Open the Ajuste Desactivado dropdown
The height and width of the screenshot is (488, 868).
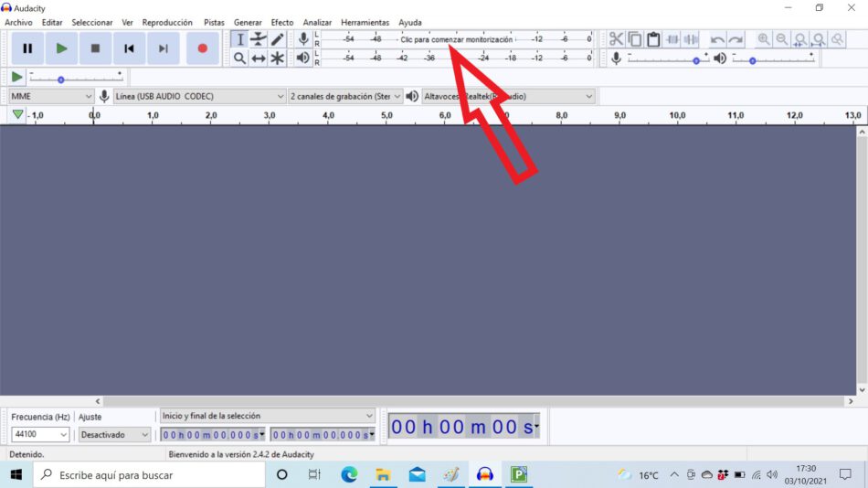(114, 435)
